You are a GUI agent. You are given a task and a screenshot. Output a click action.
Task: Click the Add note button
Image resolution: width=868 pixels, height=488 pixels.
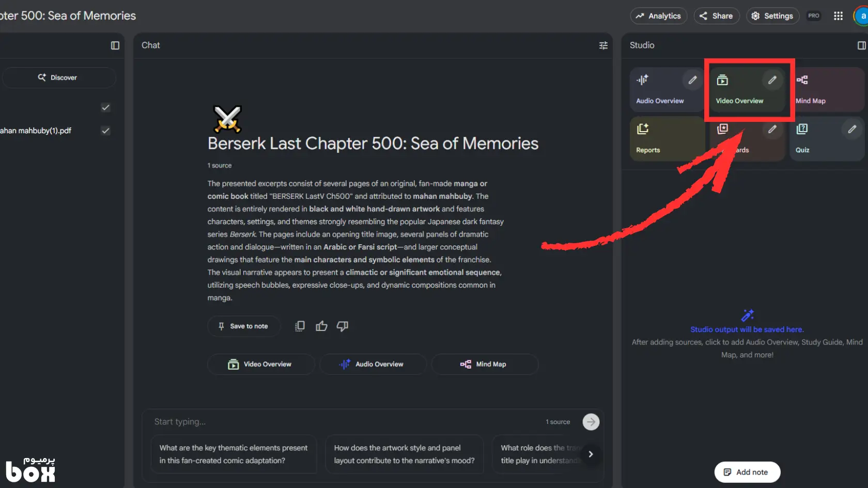coord(747,472)
